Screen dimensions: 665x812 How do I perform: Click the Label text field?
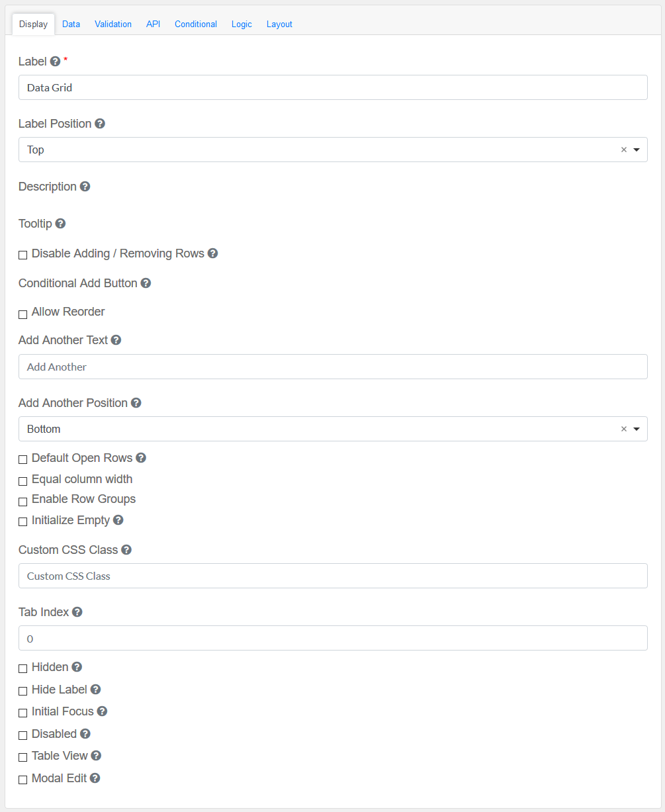point(333,87)
